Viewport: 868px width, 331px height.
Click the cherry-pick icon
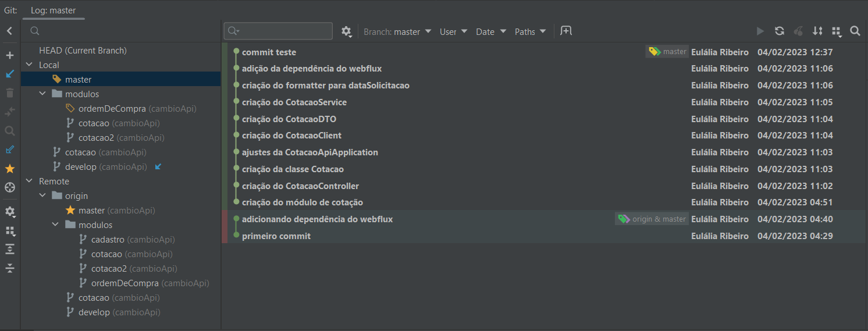[x=799, y=31]
